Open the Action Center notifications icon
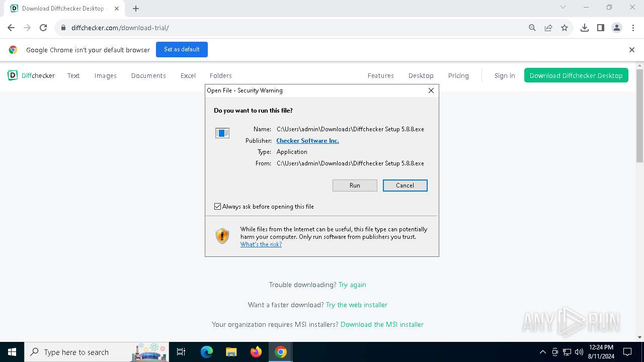This screenshot has height=362, width=644. coord(627,352)
